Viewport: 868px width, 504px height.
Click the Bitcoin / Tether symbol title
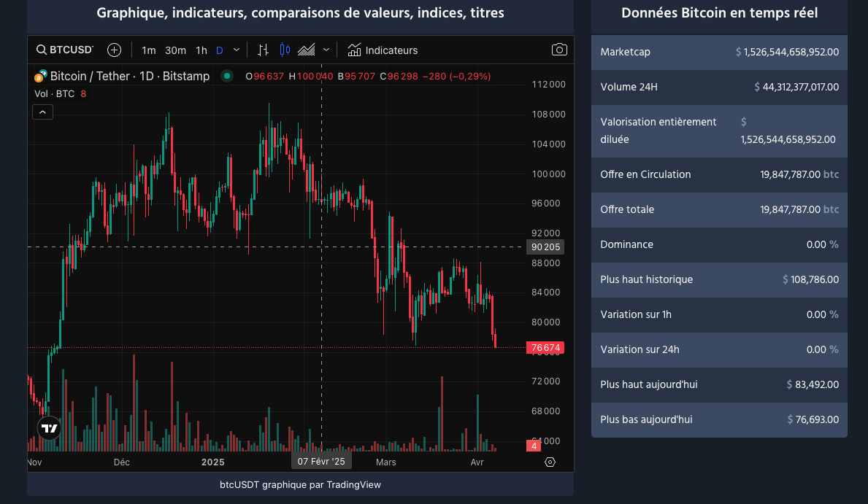[x=129, y=77]
